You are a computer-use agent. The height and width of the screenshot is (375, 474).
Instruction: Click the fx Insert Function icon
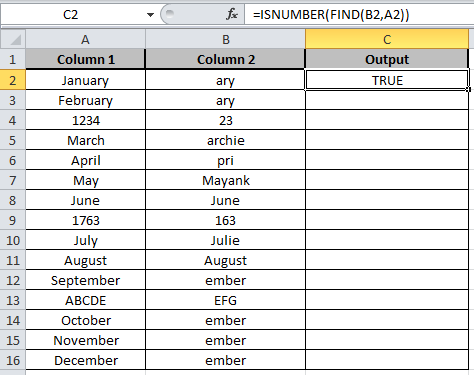232,14
